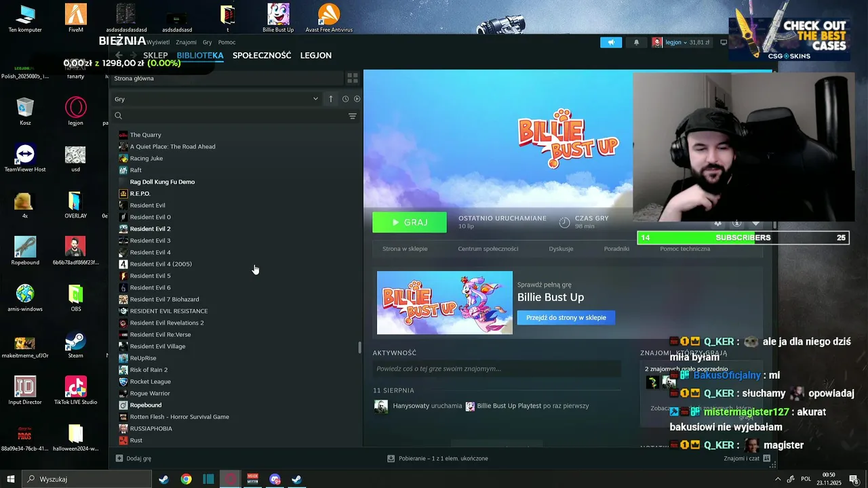
Task: Open the FiveM desktop shortcut
Action: (x=75, y=18)
